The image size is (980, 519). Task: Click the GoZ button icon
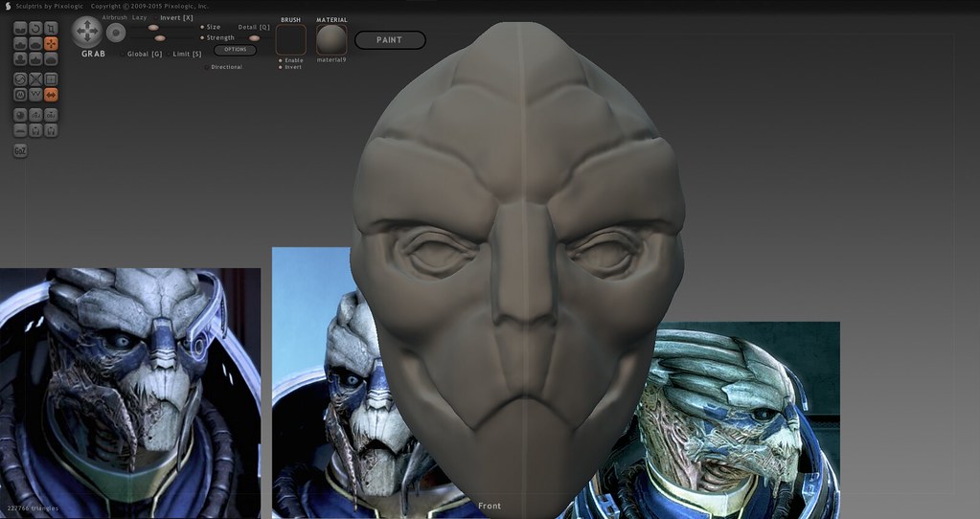20,151
